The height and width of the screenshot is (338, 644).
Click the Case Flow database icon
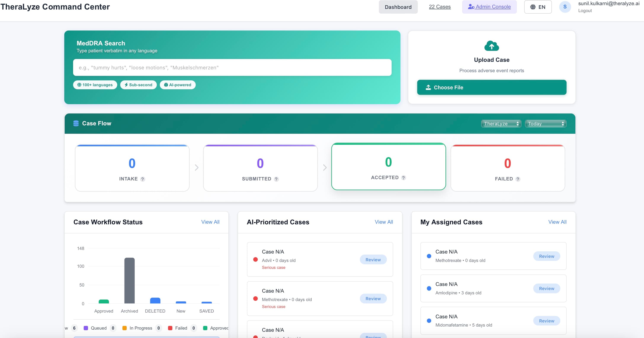tap(76, 123)
